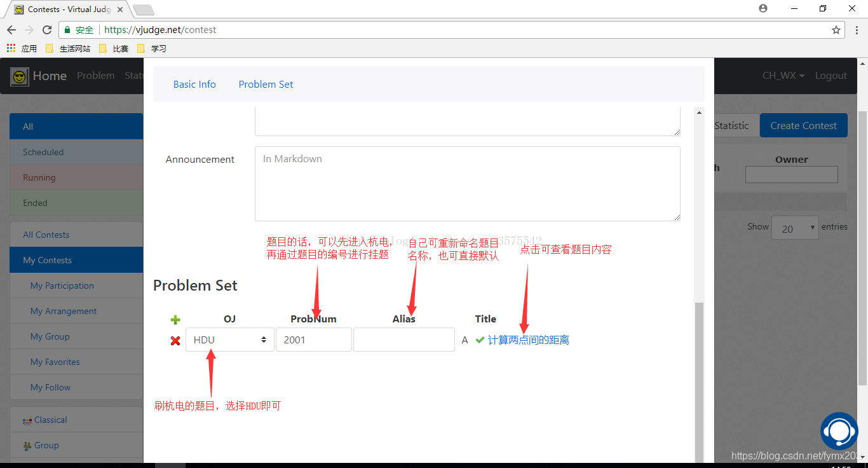Open the blue support chat bubble
Image resolution: width=868 pixels, height=468 pixels.
tap(839, 431)
